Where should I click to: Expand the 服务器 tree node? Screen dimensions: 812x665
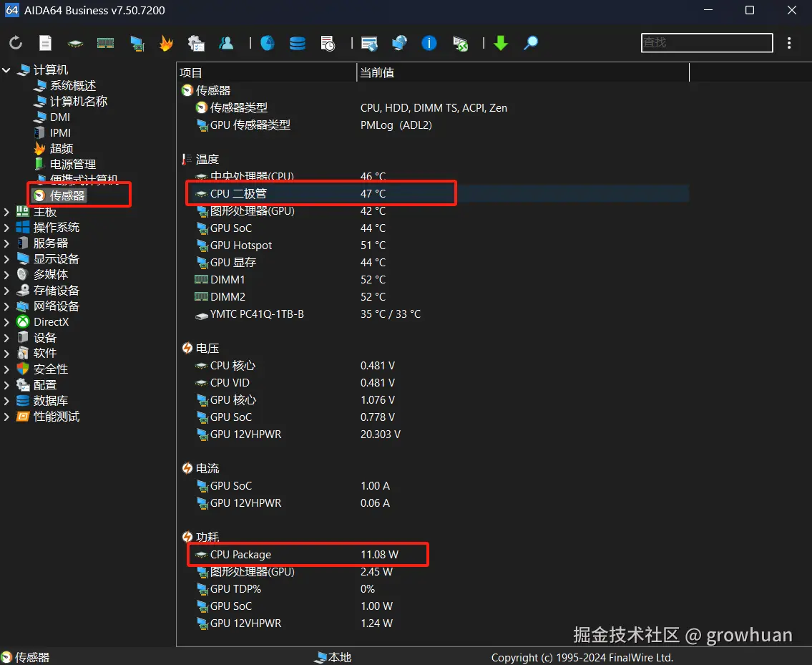(6, 243)
